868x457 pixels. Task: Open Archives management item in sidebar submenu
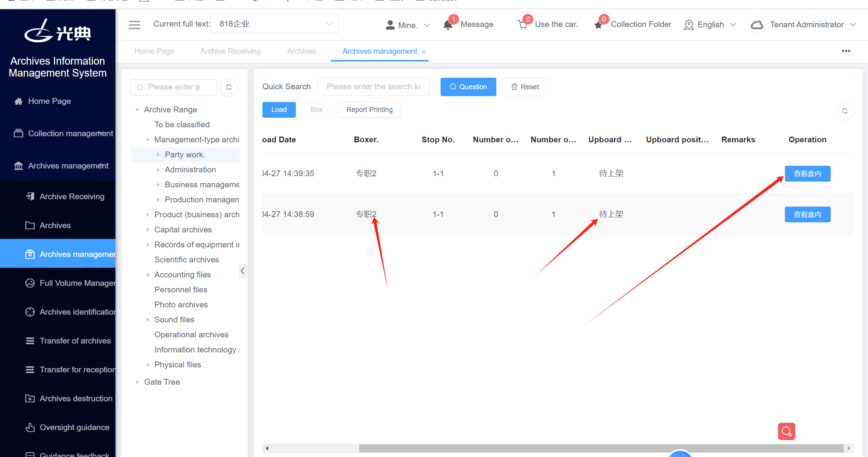[x=58, y=254]
